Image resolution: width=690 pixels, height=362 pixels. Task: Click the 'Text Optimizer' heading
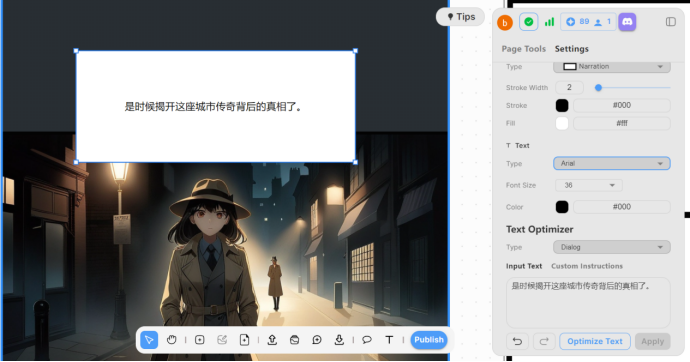click(540, 230)
